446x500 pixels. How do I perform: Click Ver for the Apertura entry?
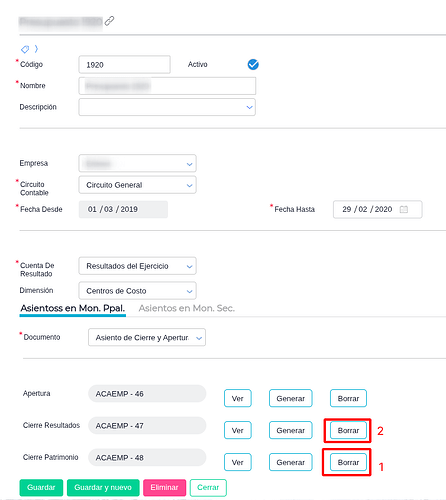pos(238,398)
